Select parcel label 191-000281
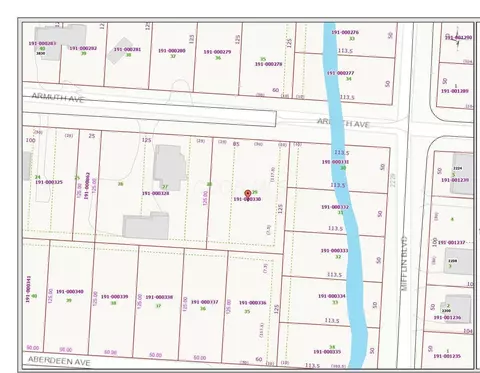 click(128, 49)
